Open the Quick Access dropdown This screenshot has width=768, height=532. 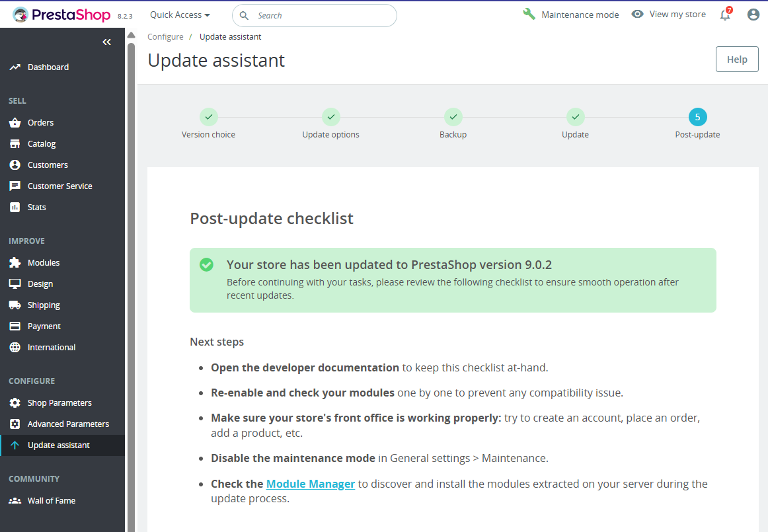click(180, 15)
